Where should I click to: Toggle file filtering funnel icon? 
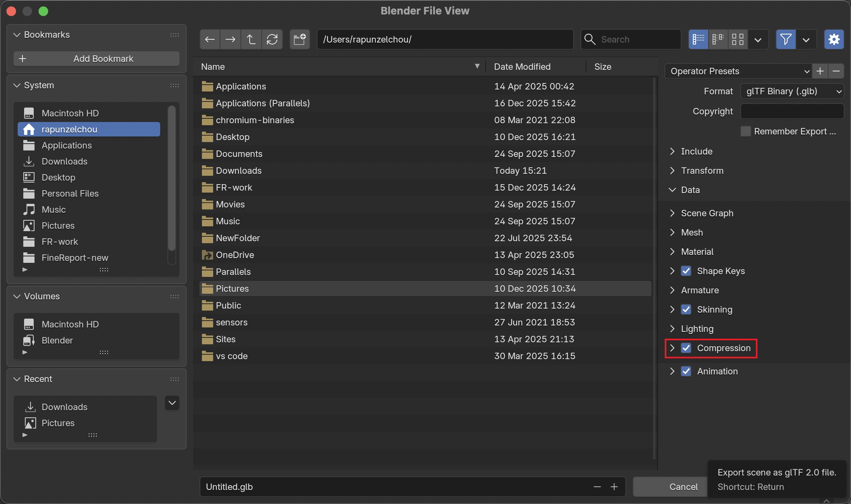[786, 39]
